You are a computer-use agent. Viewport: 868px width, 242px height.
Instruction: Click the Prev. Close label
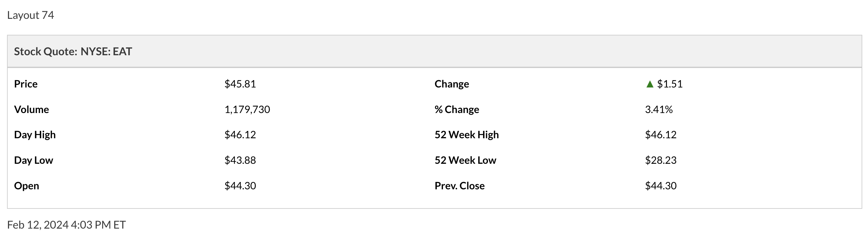click(x=459, y=186)
